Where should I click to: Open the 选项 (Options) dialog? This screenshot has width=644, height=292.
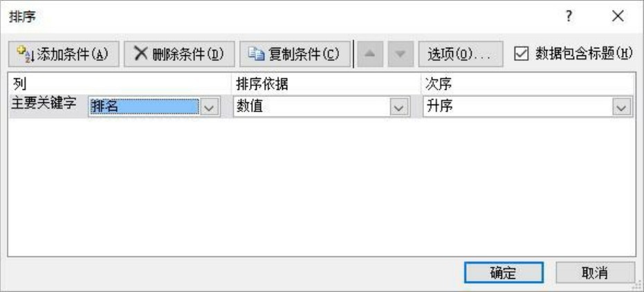coord(461,54)
